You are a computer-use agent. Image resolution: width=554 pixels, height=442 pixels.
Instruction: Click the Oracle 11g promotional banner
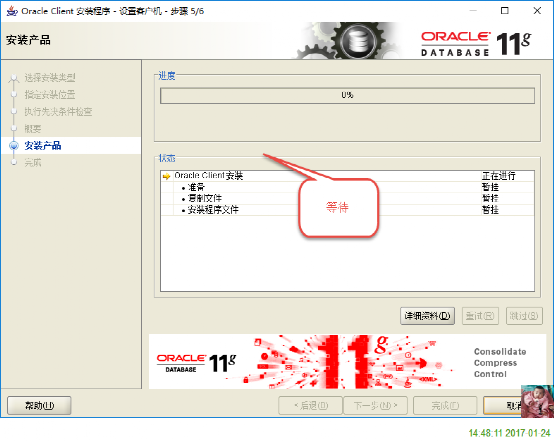(x=347, y=362)
